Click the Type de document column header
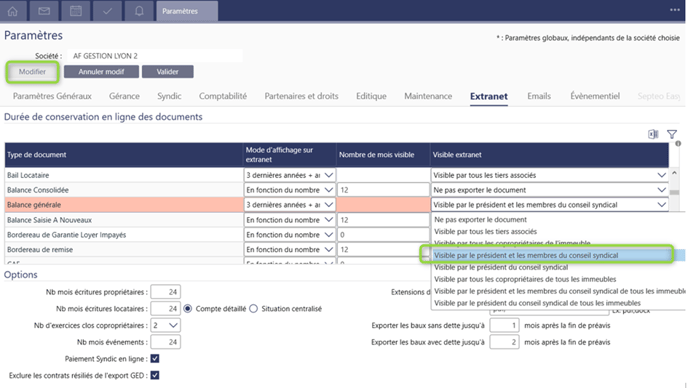This screenshot has width=688, height=388. tap(124, 154)
